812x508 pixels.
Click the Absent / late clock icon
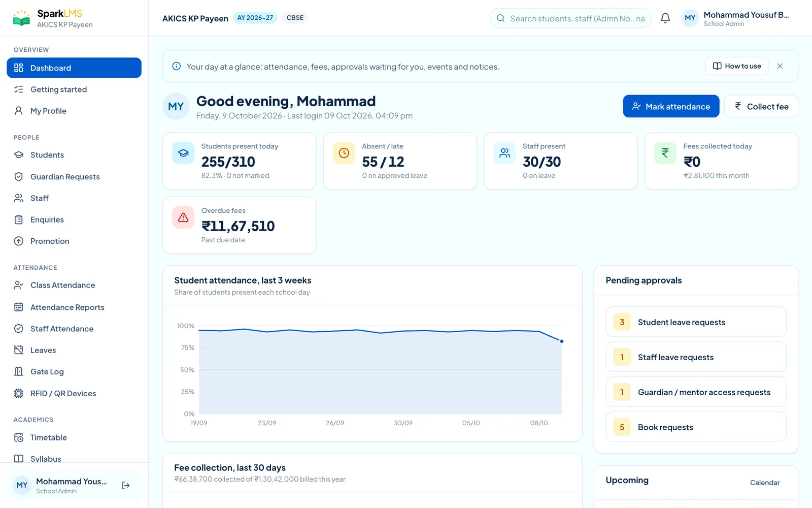pyautogui.click(x=344, y=153)
